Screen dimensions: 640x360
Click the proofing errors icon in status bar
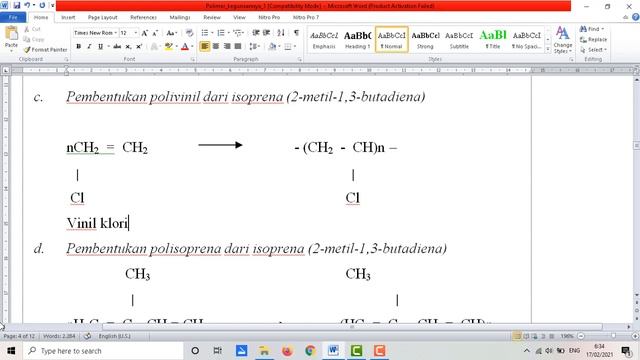coord(87,336)
